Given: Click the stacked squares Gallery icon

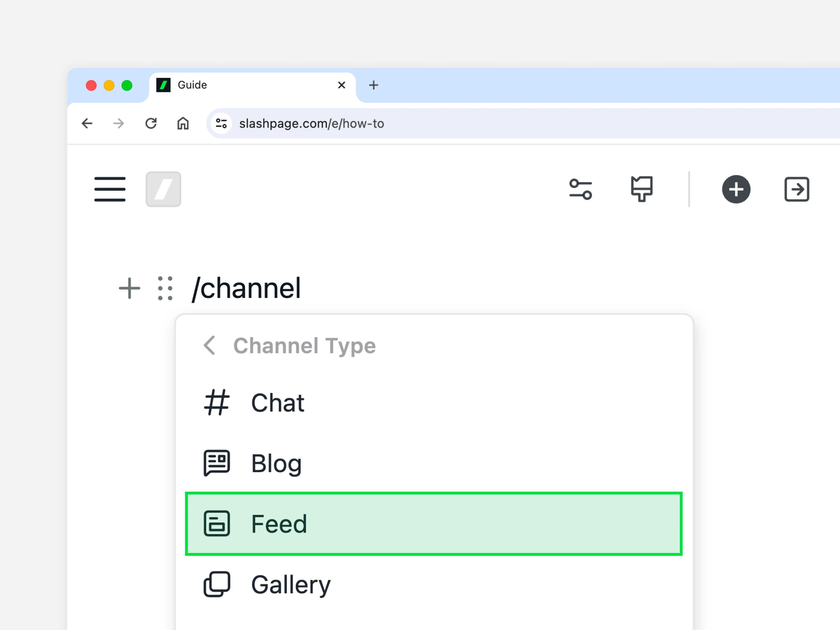Looking at the screenshot, I should (217, 584).
